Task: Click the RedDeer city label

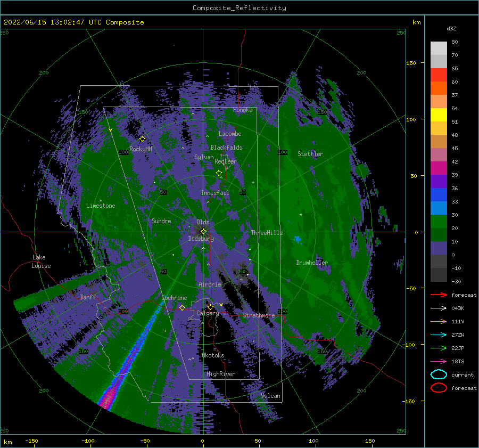Action: [x=226, y=161]
